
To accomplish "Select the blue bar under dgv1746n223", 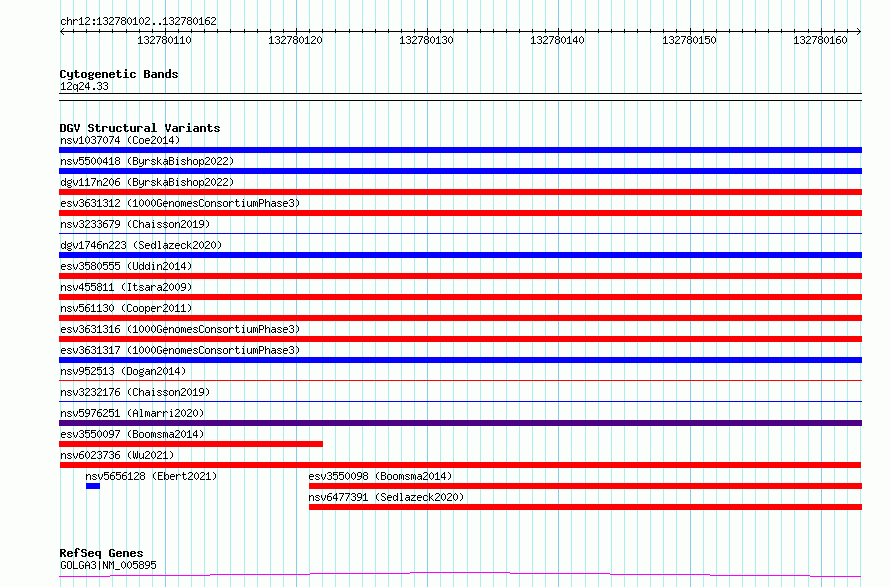I will tap(460, 255).
